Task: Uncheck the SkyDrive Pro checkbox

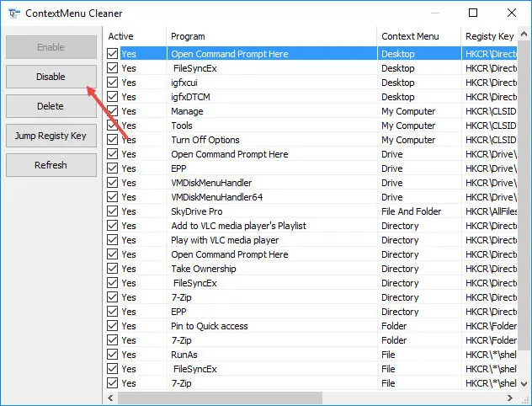Action: tap(112, 211)
